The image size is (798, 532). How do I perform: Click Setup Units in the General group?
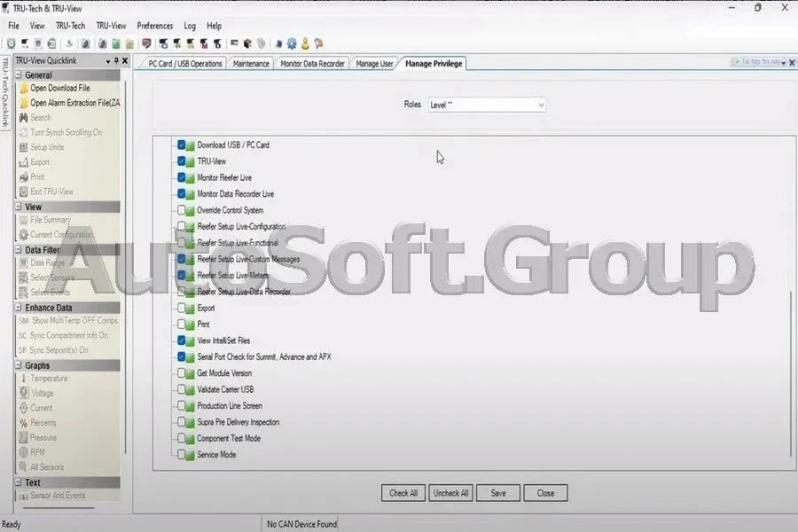pyautogui.click(x=41, y=147)
